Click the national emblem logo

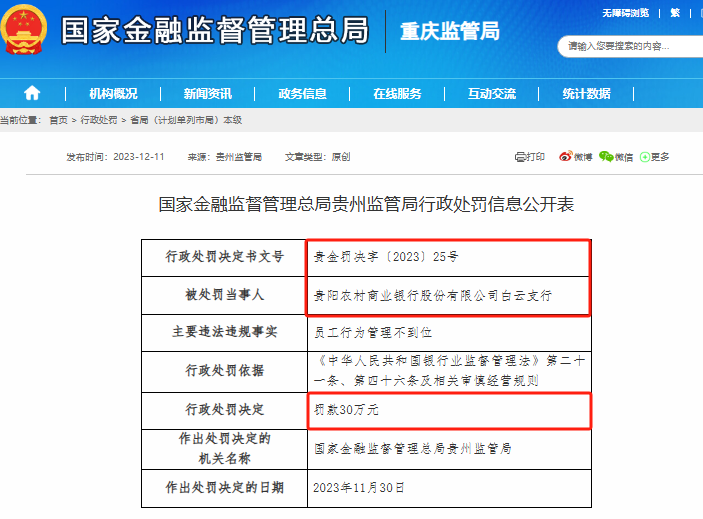pyautogui.click(x=24, y=30)
